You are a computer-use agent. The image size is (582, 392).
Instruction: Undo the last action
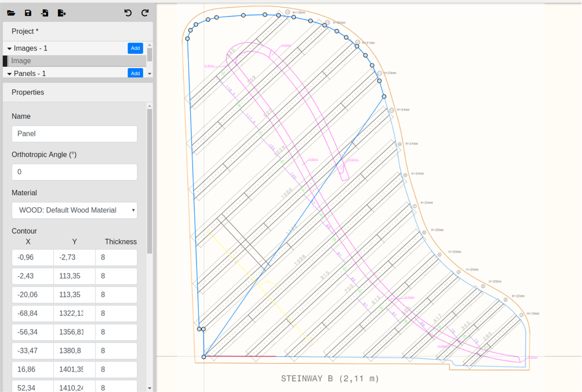click(x=128, y=13)
